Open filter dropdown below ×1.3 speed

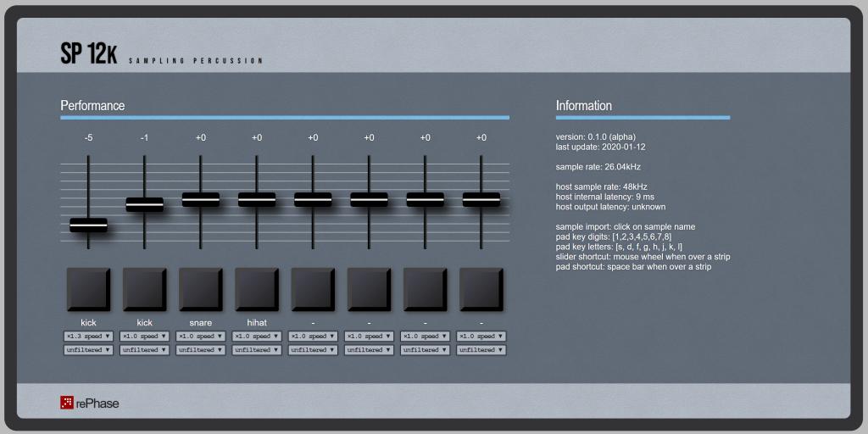(88, 350)
